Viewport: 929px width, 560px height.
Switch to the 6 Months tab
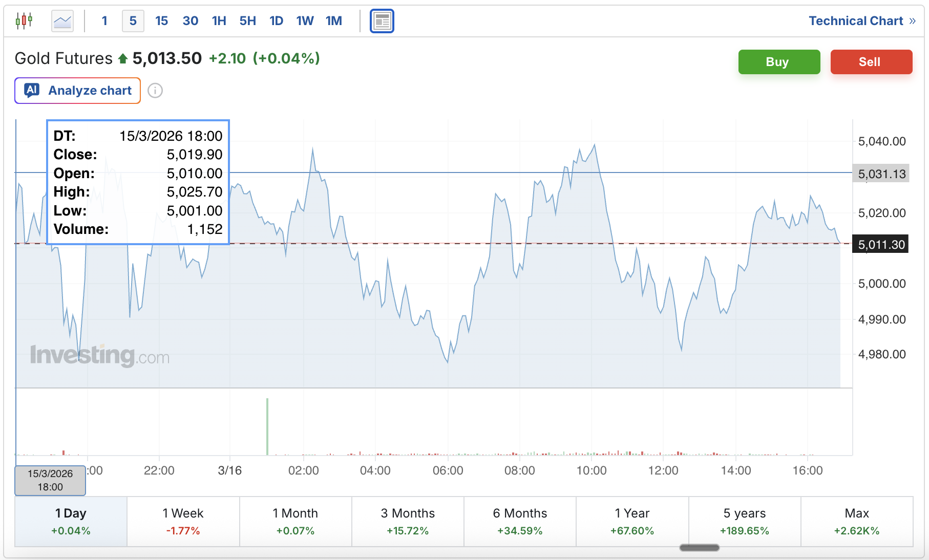coord(519,521)
